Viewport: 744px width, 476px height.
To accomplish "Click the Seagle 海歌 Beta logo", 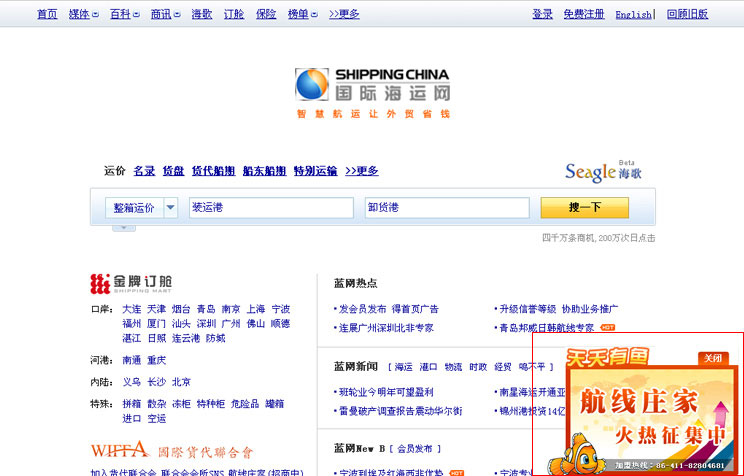I will [x=603, y=172].
